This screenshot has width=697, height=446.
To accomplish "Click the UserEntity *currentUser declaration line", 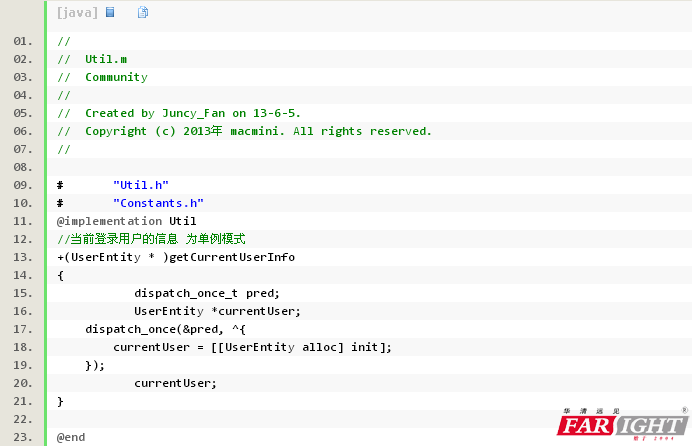I will [217, 311].
